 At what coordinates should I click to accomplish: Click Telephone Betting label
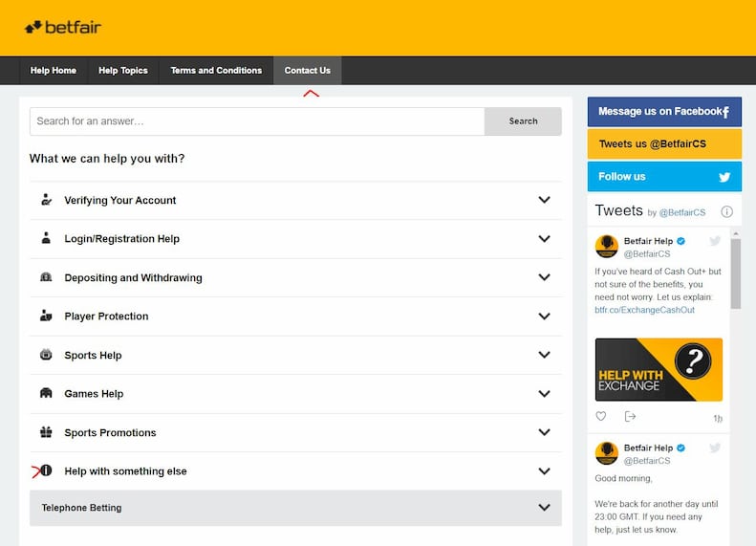tap(81, 508)
